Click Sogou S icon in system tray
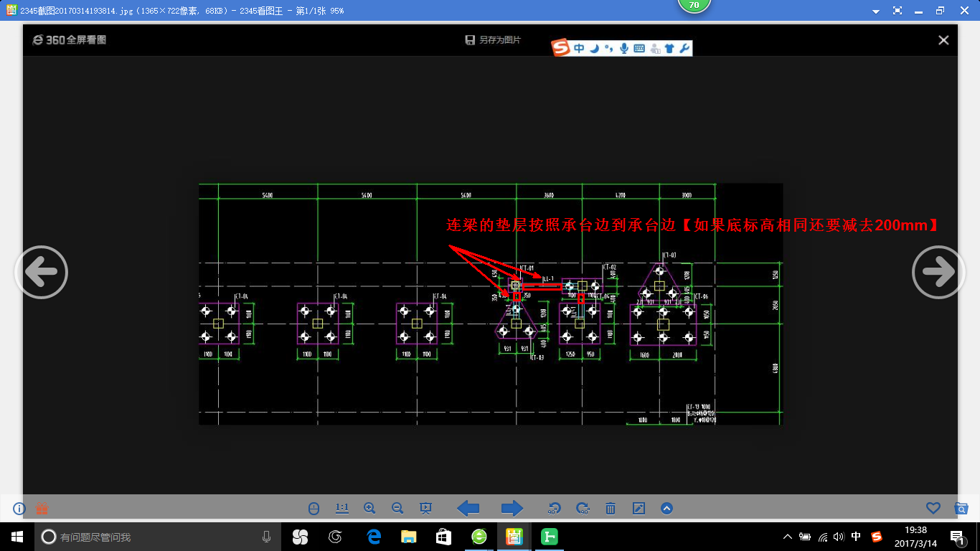This screenshot has width=980, height=551. [x=877, y=537]
